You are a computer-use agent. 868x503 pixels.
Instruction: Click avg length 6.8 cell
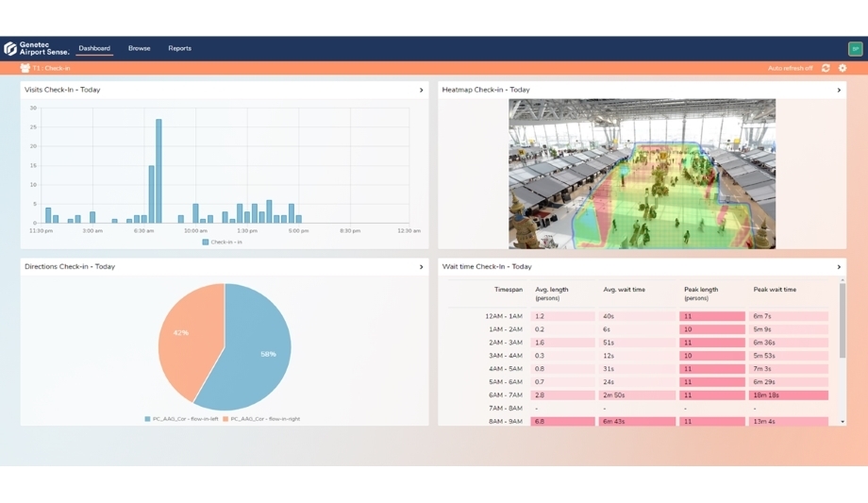point(562,422)
